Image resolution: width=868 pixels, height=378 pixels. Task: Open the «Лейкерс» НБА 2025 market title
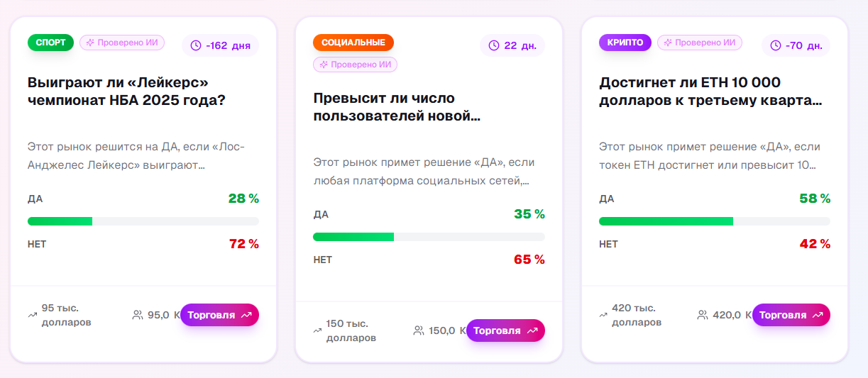pyautogui.click(x=127, y=91)
